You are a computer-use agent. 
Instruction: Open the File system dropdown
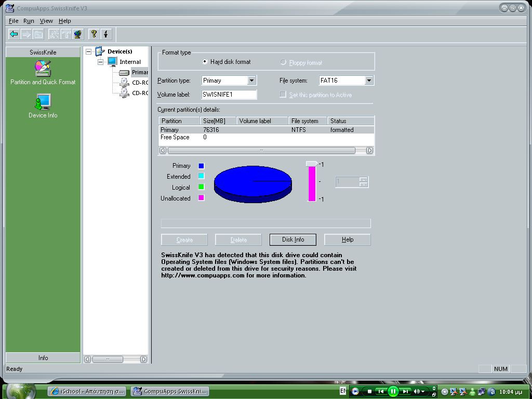(368, 81)
